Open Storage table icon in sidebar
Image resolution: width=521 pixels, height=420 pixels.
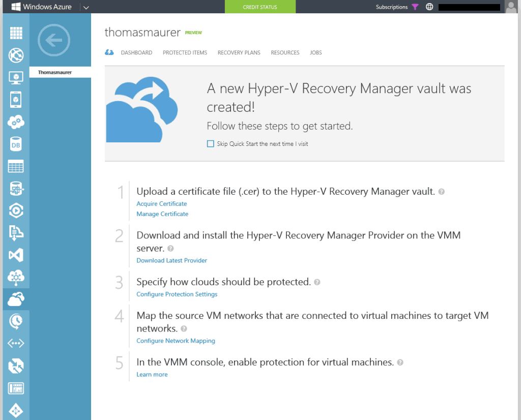coord(16,166)
